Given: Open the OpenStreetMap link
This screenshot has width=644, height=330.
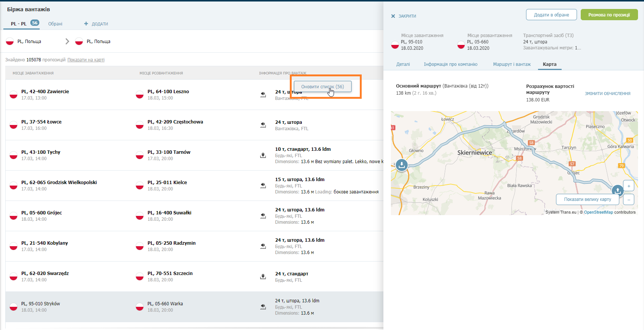Looking at the screenshot, I should (x=598, y=212).
